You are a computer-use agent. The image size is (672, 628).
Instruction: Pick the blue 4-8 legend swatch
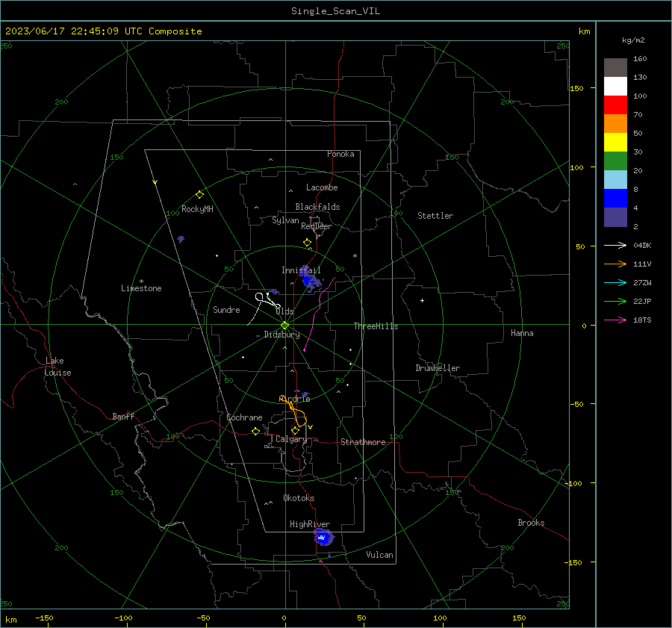pyautogui.click(x=615, y=198)
